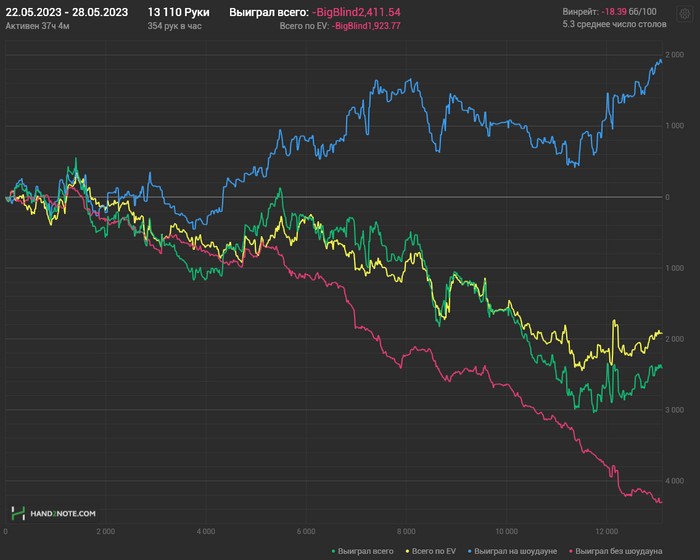The image size is (700, 560).
Task: Click the 'Винрейт:' label
Action: 580,12
